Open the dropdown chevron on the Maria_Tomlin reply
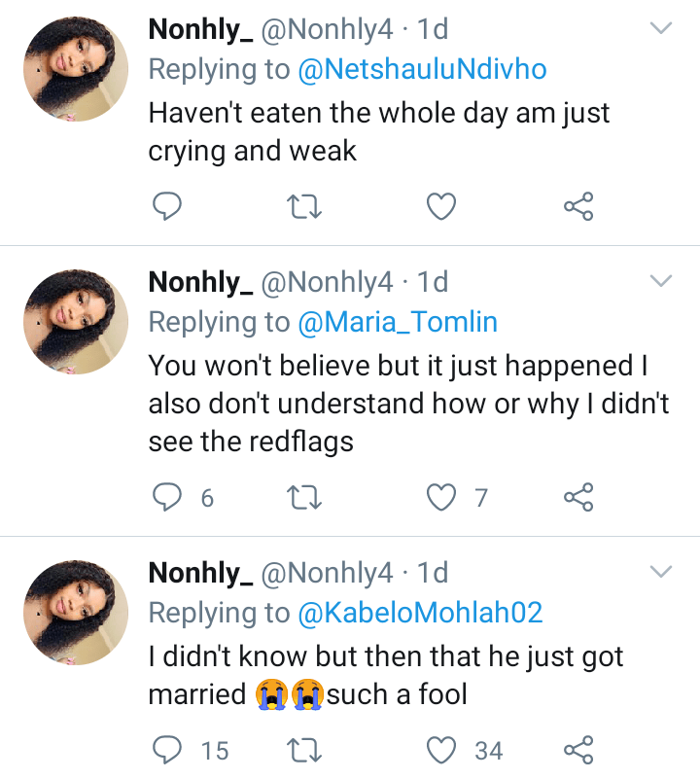 661,282
